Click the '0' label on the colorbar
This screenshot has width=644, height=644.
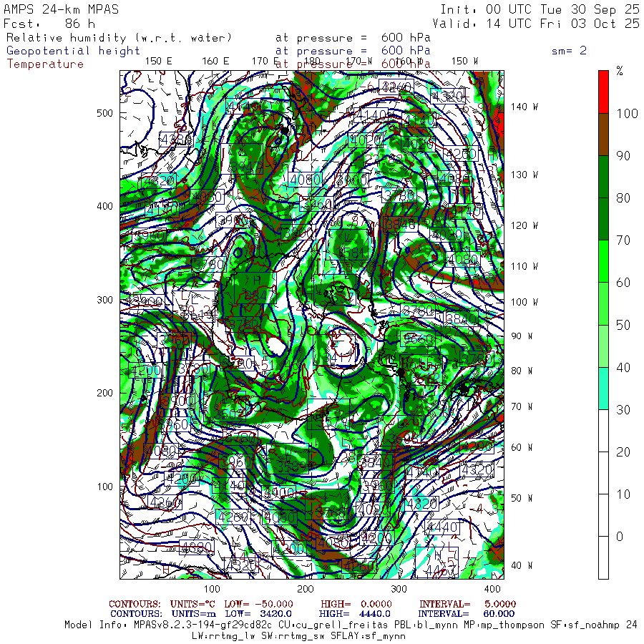620,537
